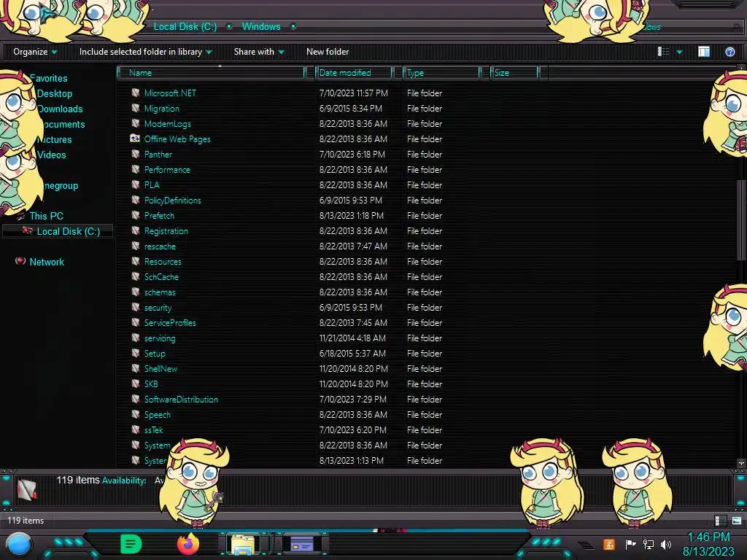Expand the breadcrumb arrow after Windows
The height and width of the screenshot is (560, 747).
pyautogui.click(x=293, y=27)
